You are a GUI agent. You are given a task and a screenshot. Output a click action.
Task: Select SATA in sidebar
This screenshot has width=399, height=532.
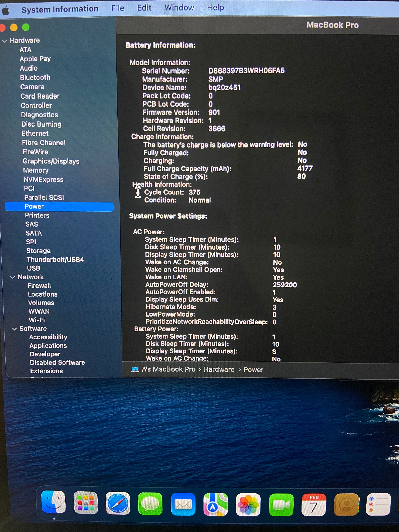[34, 233]
